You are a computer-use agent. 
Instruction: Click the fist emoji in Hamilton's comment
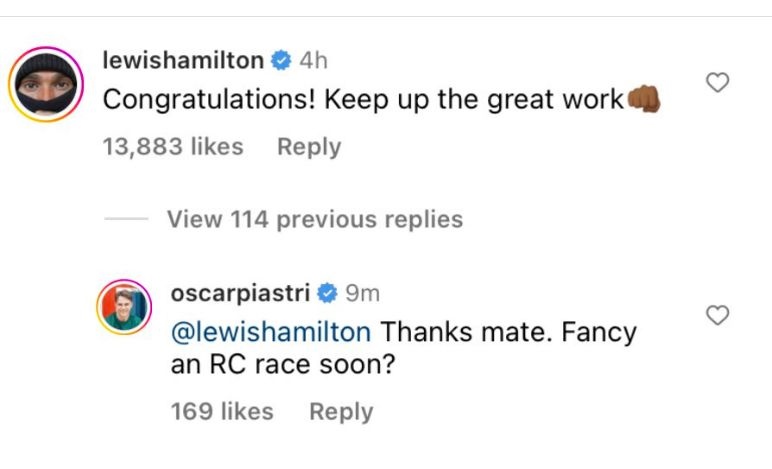point(643,100)
